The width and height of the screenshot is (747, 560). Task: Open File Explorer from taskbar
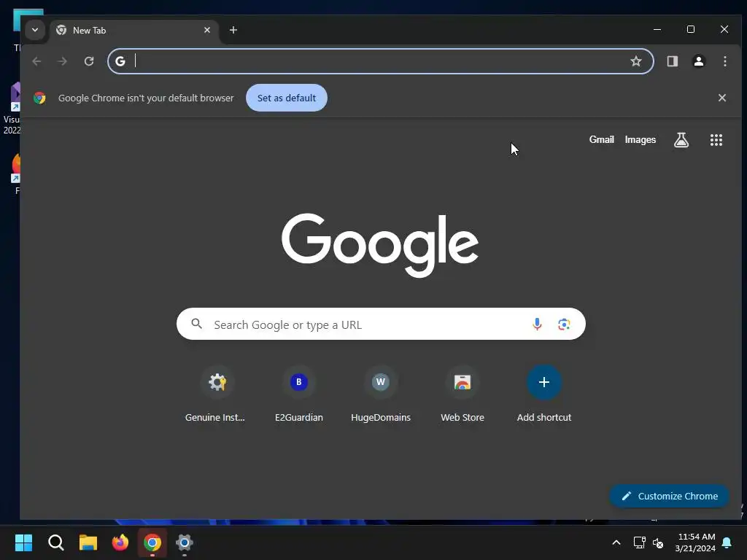88,542
